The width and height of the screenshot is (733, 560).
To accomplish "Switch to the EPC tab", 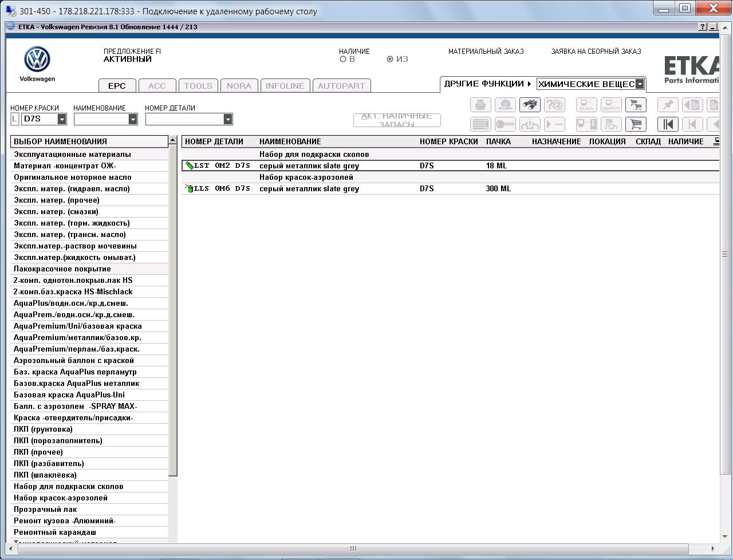I will coord(117,86).
